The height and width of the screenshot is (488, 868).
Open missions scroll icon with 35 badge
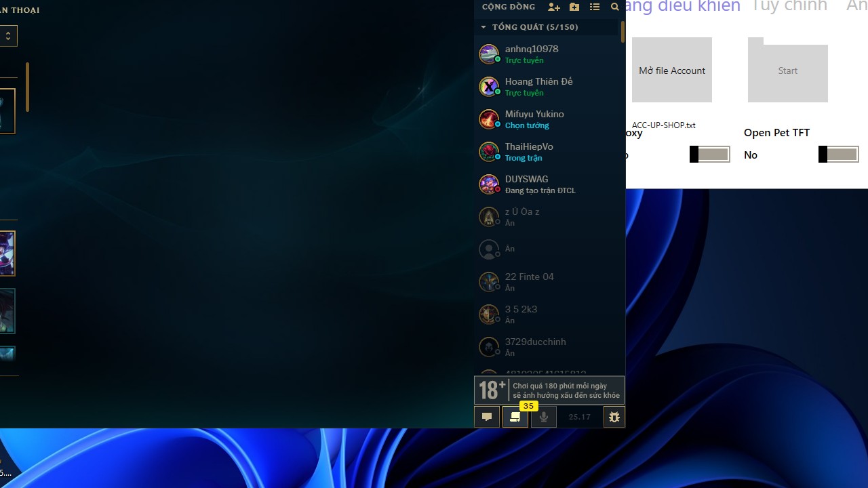pos(515,417)
